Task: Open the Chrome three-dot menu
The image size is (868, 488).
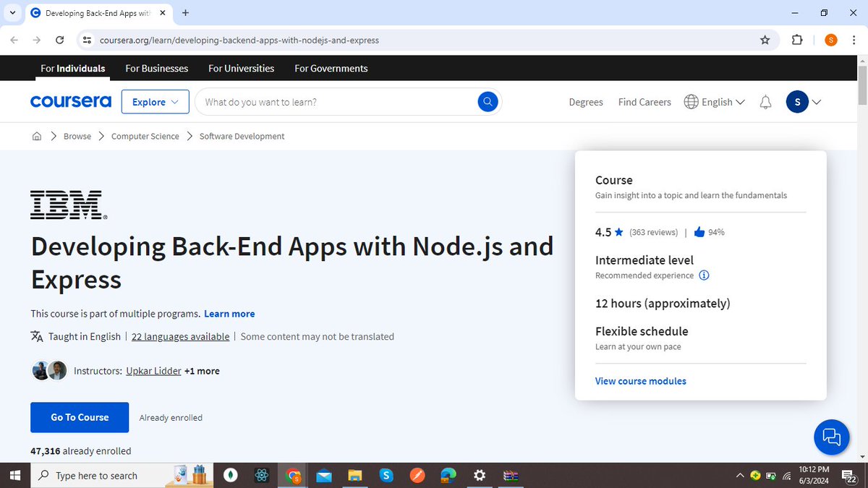Action: [854, 40]
